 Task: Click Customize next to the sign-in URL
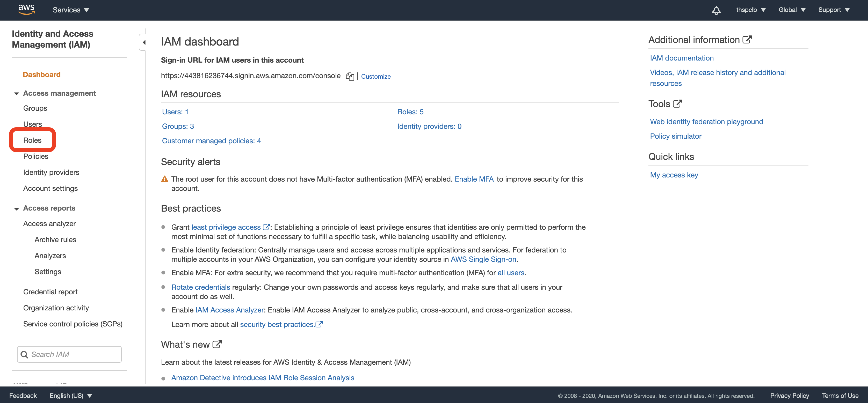coord(376,76)
